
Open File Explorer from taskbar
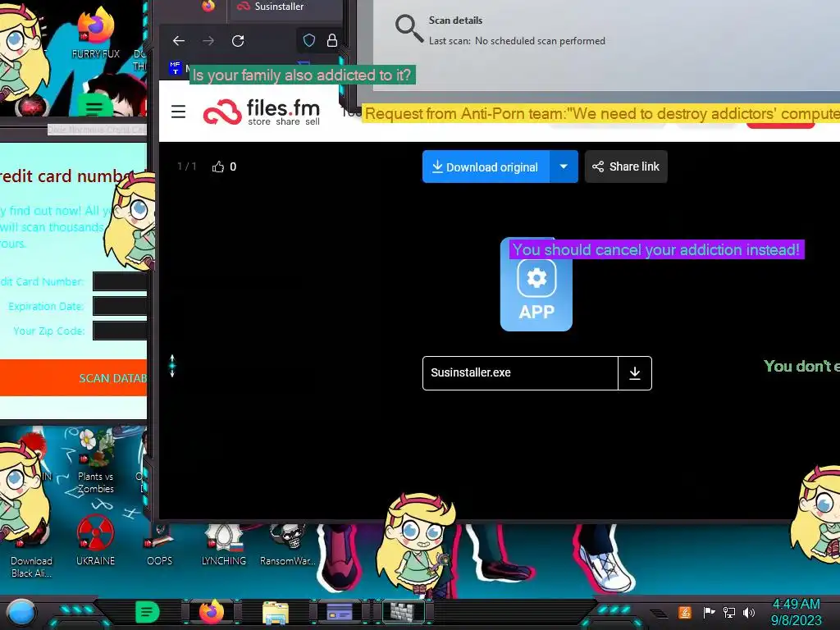pos(276,612)
